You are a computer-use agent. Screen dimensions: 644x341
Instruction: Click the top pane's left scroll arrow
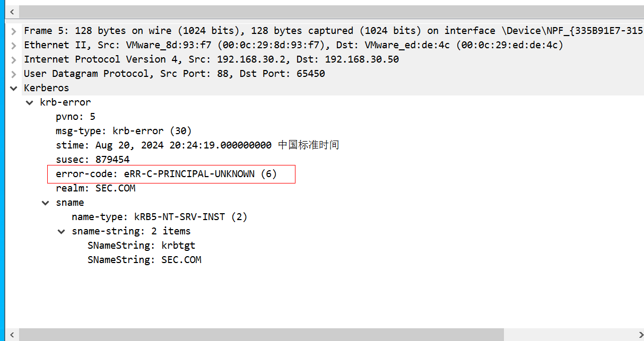click(x=12, y=12)
